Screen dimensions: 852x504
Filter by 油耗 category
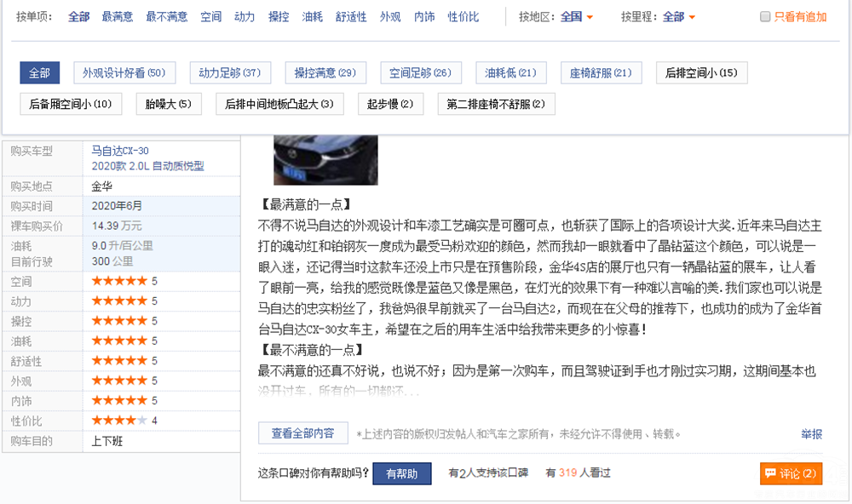point(312,17)
